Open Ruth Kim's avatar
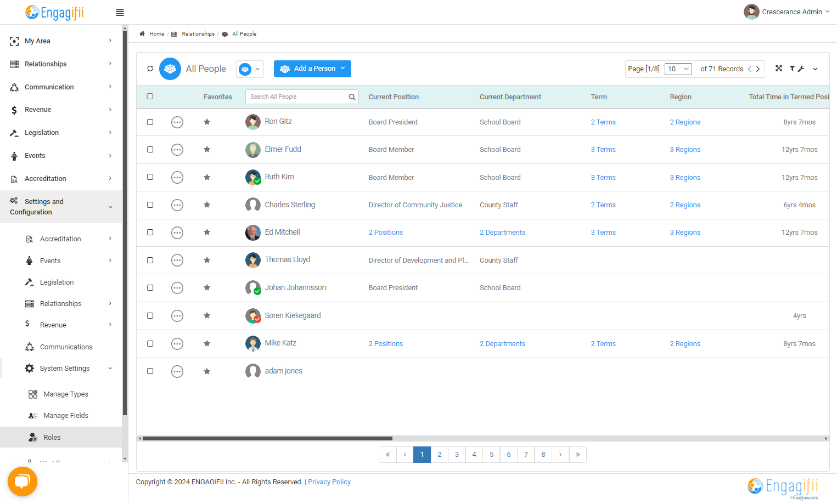This screenshot has width=837, height=504. coord(253,177)
